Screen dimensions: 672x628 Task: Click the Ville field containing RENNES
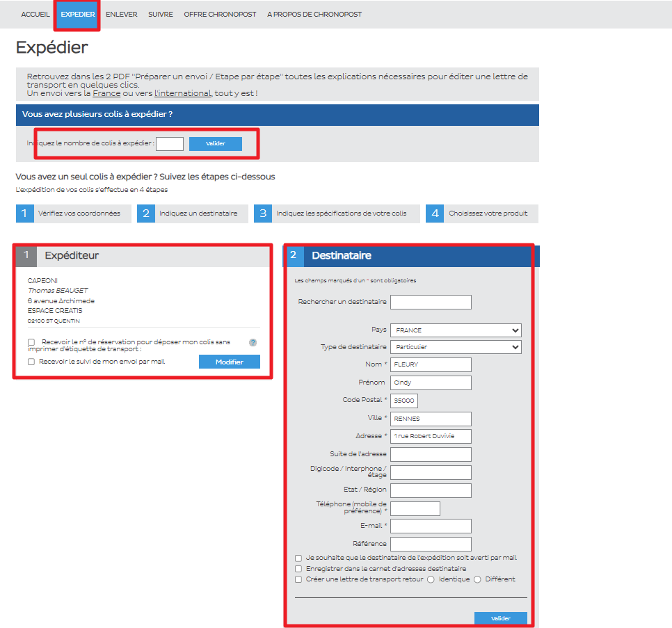[x=431, y=419]
